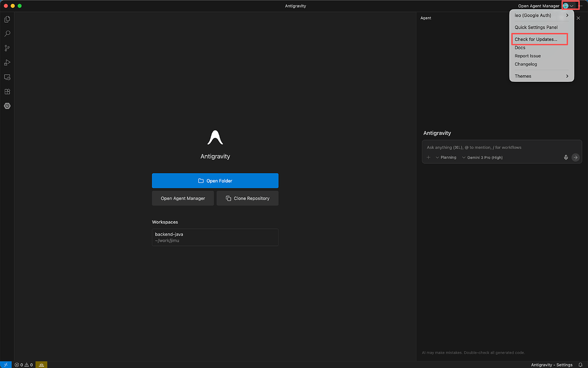Click the microphone voice input icon

tap(566, 157)
